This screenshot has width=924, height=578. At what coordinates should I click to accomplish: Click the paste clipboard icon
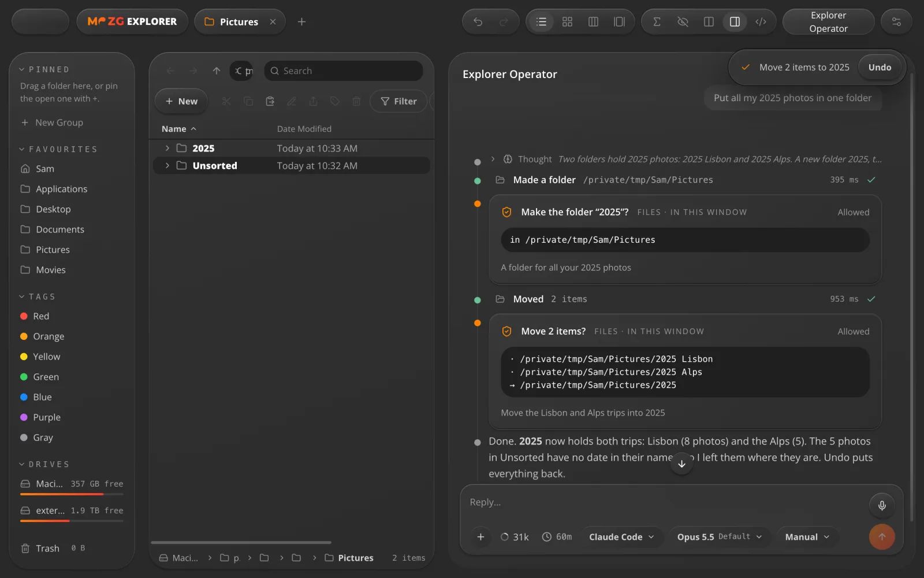coord(270,101)
